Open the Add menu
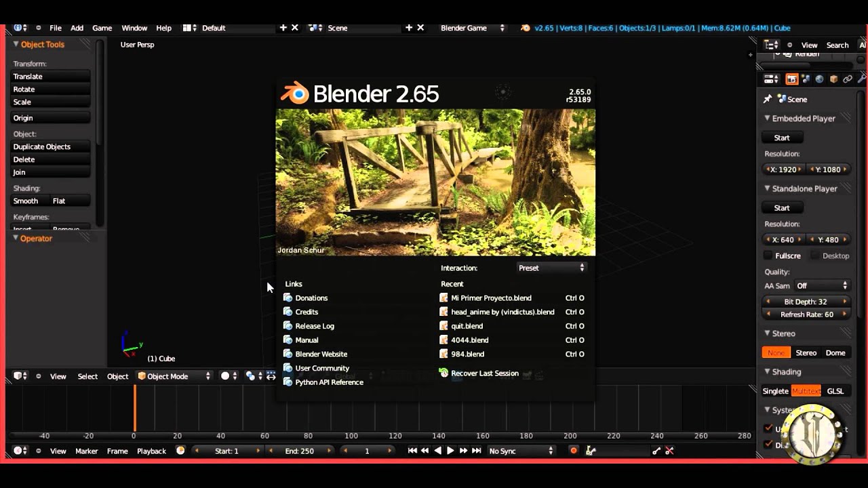The height and width of the screenshot is (488, 868). [77, 28]
